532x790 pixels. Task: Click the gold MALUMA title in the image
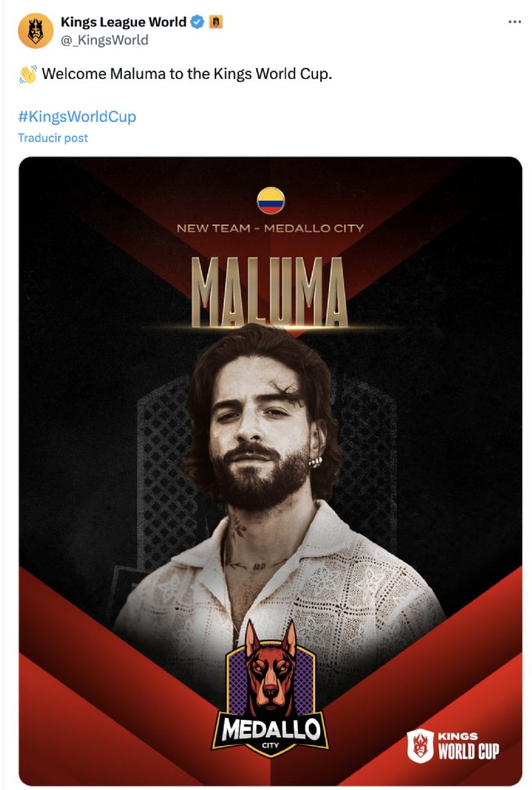(x=269, y=292)
